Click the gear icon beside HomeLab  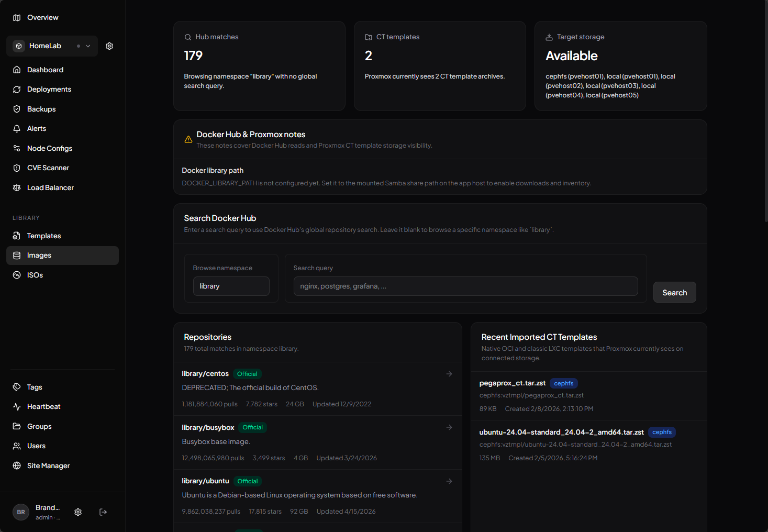[109, 46]
